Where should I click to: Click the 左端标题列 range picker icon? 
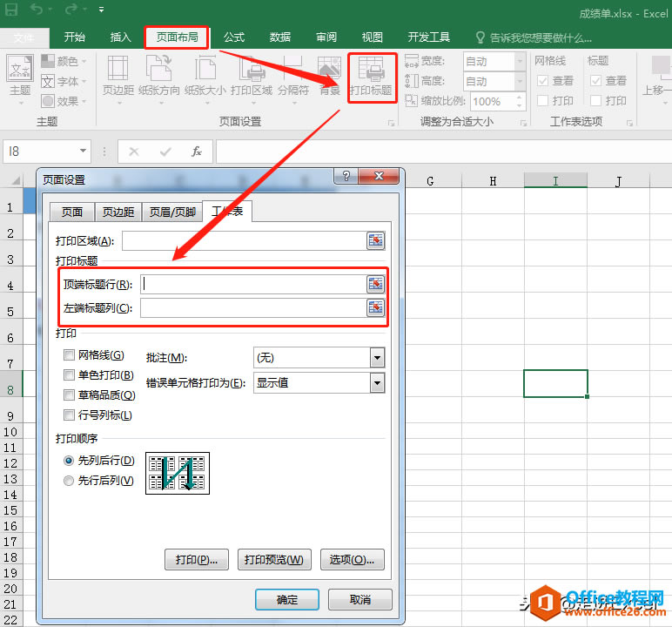[x=376, y=307]
